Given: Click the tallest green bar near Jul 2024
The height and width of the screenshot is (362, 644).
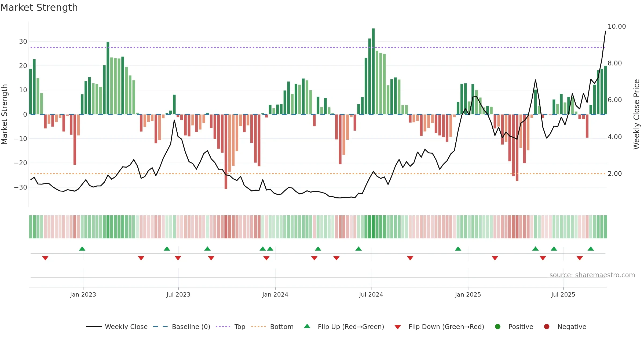Looking at the screenshot, I should click(373, 71).
